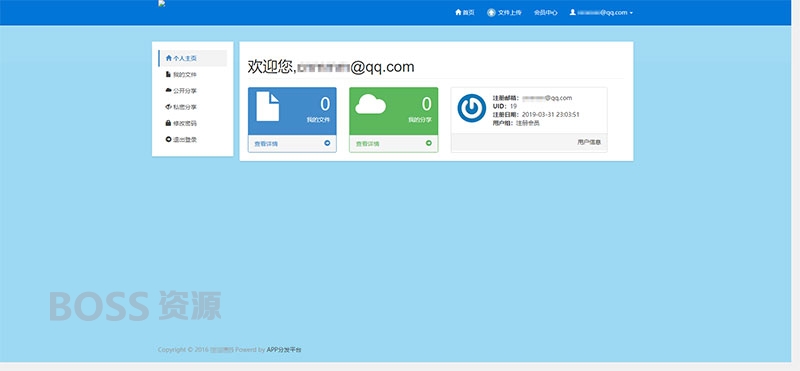Click the 用户信息 panel footer label
This screenshot has width=800, height=371.
point(589,142)
